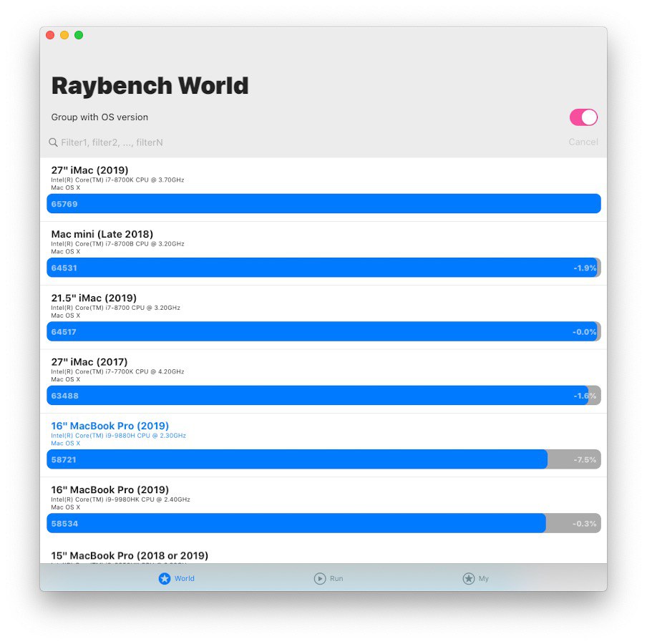The image size is (647, 644).
Task: Click the i9-9880H CPU description
Action: click(118, 436)
